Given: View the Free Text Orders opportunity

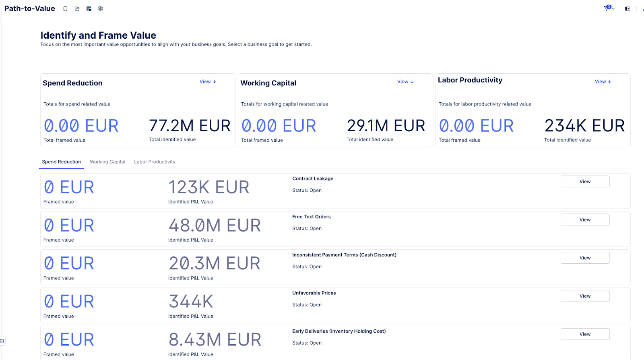Looking at the screenshot, I should pyautogui.click(x=585, y=220).
